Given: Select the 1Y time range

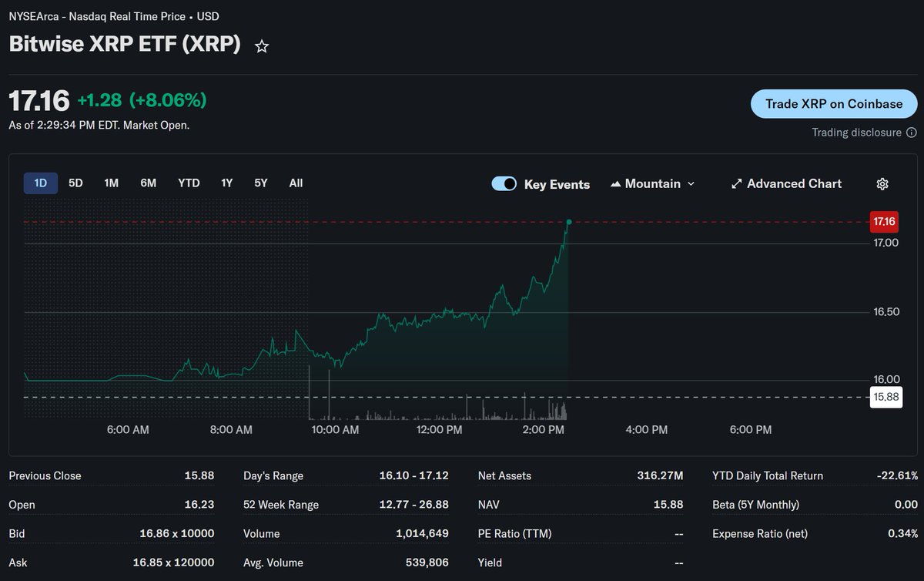Looking at the screenshot, I should pyautogui.click(x=226, y=183).
